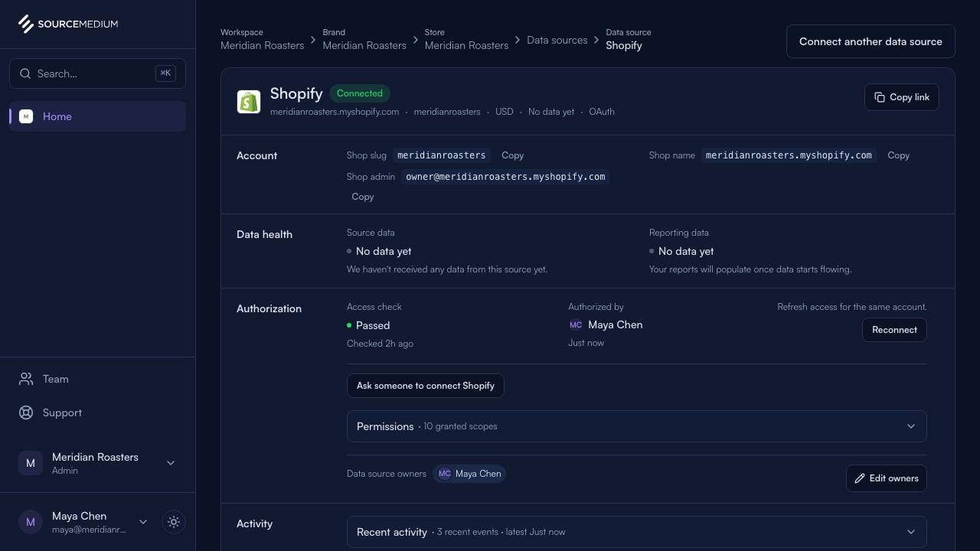This screenshot has height=551, width=980.
Task: Click the MC avatar under Authorized by
Action: pyautogui.click(x=576, y=324)
